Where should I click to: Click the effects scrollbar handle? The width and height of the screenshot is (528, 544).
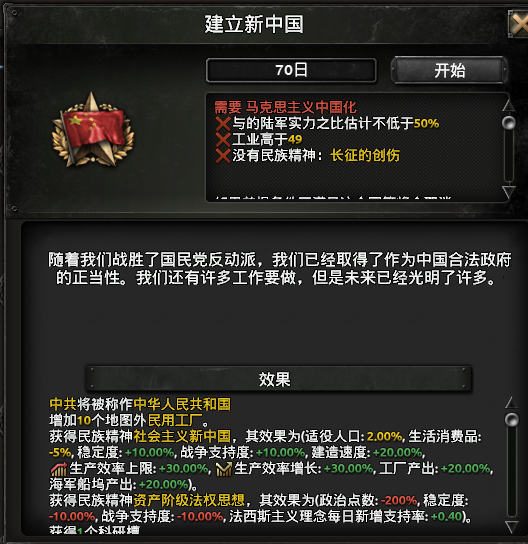coord(512,420)
